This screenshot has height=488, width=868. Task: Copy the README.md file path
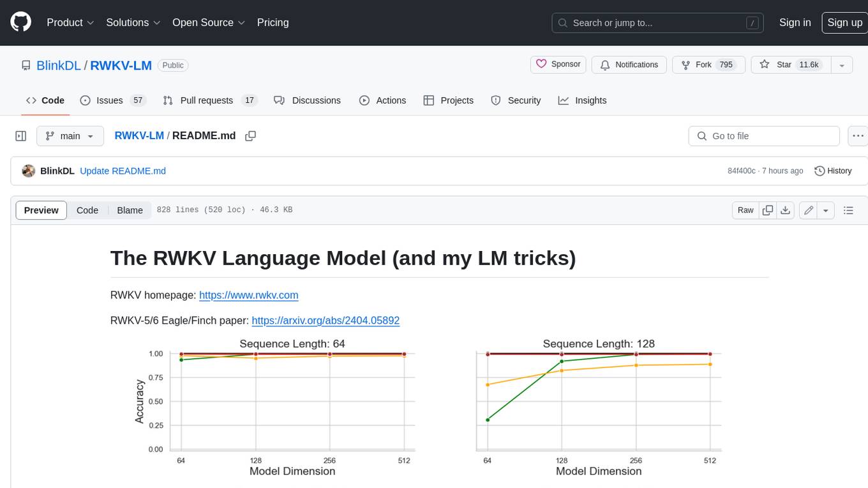[251, 136]
